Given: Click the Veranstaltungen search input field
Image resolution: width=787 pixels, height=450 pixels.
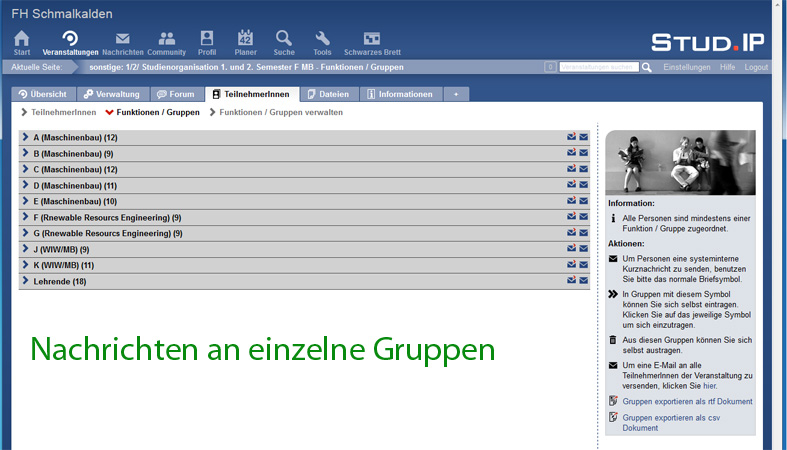Looking at the screenshot, I should click(597, 67).
